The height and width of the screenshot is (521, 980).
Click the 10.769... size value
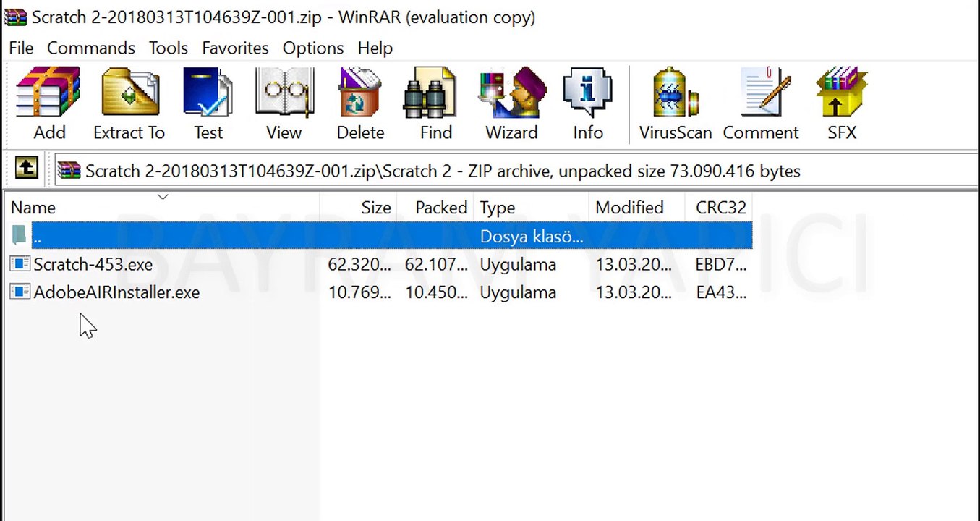coord(359,292)
